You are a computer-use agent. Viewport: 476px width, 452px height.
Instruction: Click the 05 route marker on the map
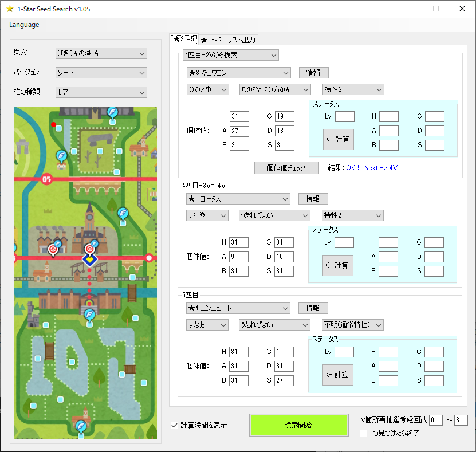tap(46, 179)
